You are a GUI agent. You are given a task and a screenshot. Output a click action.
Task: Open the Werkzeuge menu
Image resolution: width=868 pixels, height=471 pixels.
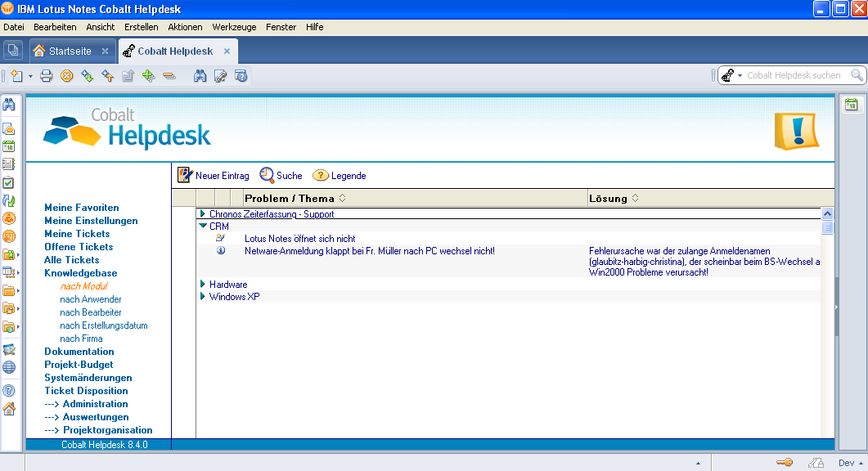[234, 27]
